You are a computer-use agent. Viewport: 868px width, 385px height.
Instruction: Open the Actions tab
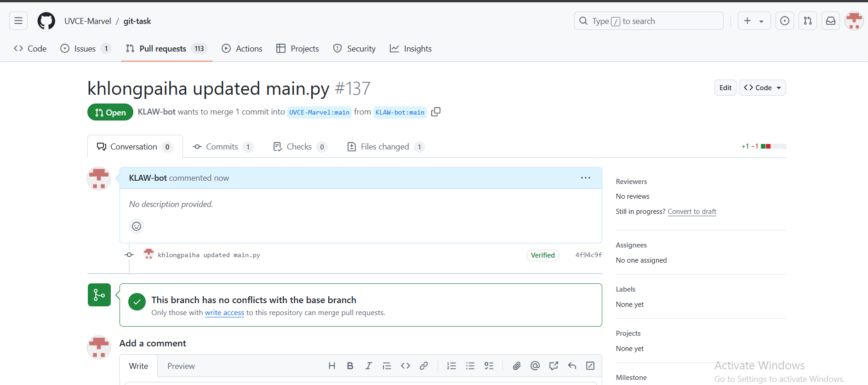(242, 49)
